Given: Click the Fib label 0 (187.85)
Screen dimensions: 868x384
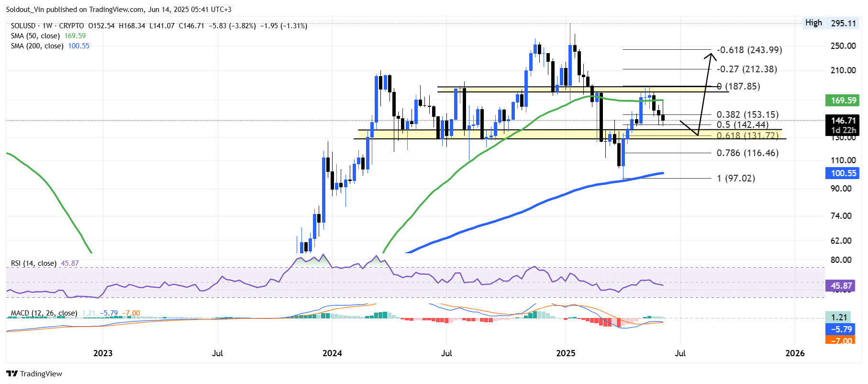Looking at the screenshot, I should coord(738,86).
